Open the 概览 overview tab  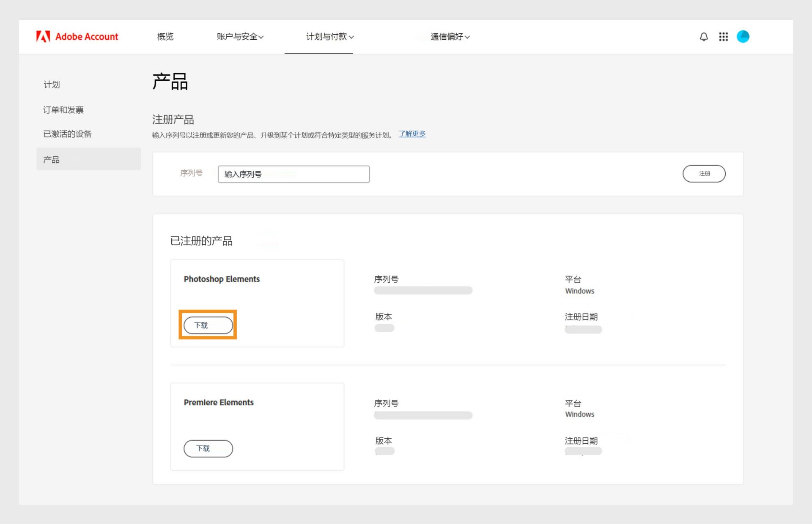[165, 37]
